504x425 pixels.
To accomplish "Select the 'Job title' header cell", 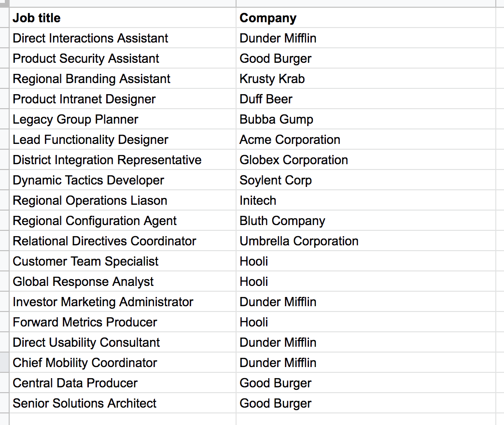I will click(123, 18).
